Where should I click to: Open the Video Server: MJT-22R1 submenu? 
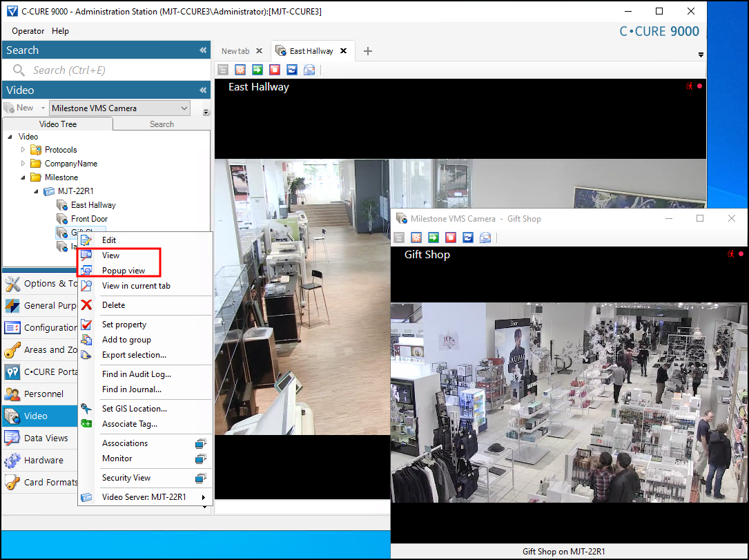(145, 497)
